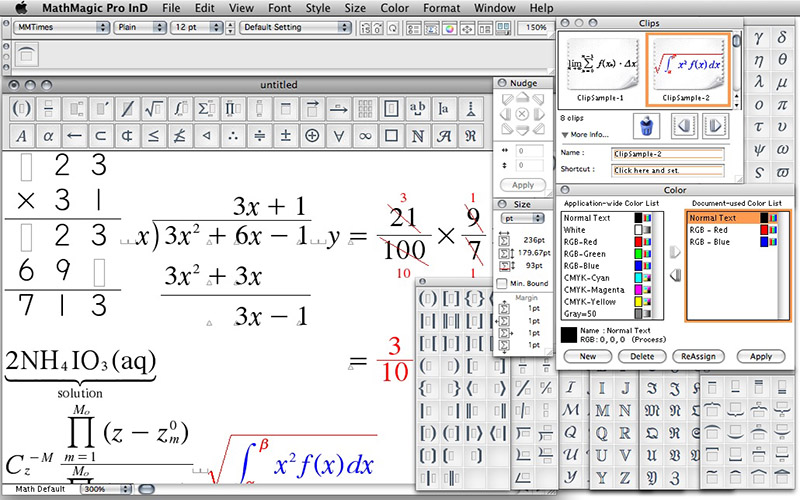The width and height of the screenshot is (800, 500).
Task: Insert Greek letter gamma from symbol panel
Action: (x=759, y=37)
